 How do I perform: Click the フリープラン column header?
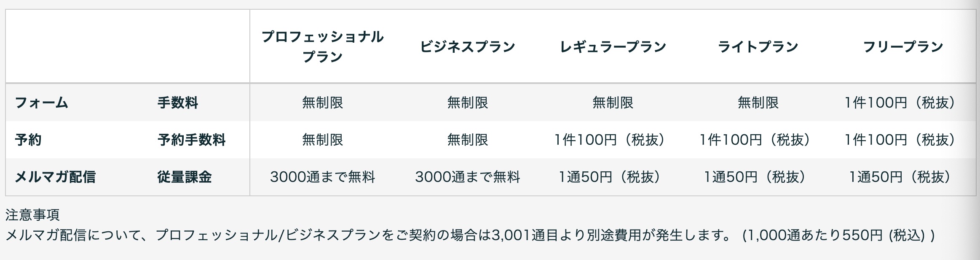(x=902, y=46)
